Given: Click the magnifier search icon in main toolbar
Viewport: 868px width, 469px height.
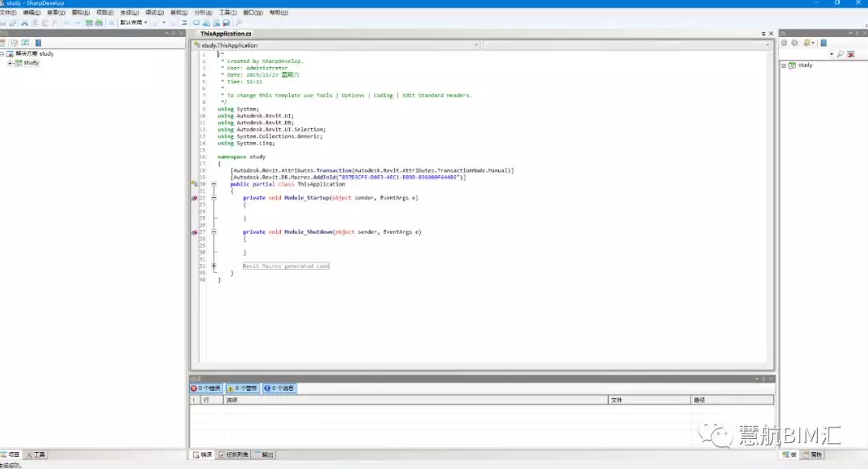Looking at the screenshot, I should pos(238,23).
